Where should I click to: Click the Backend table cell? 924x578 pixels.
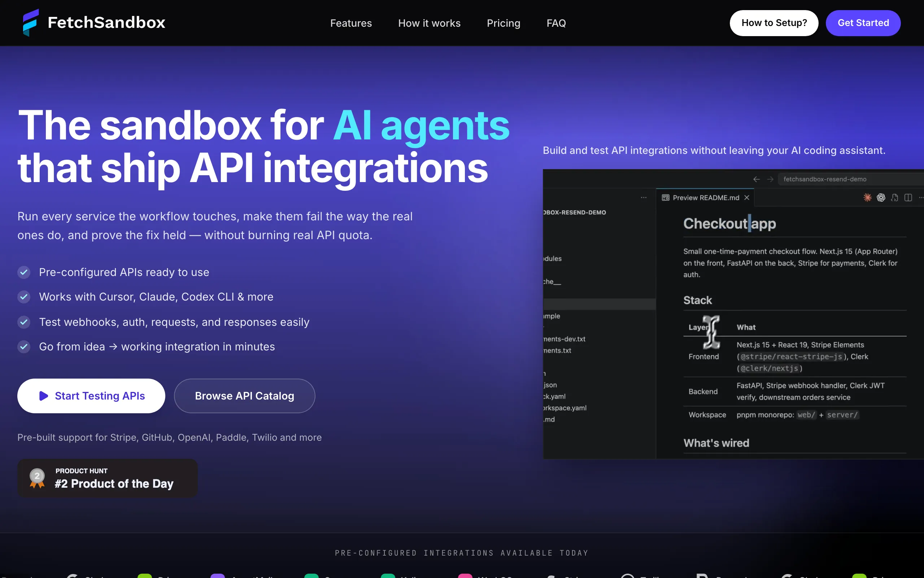703,392
